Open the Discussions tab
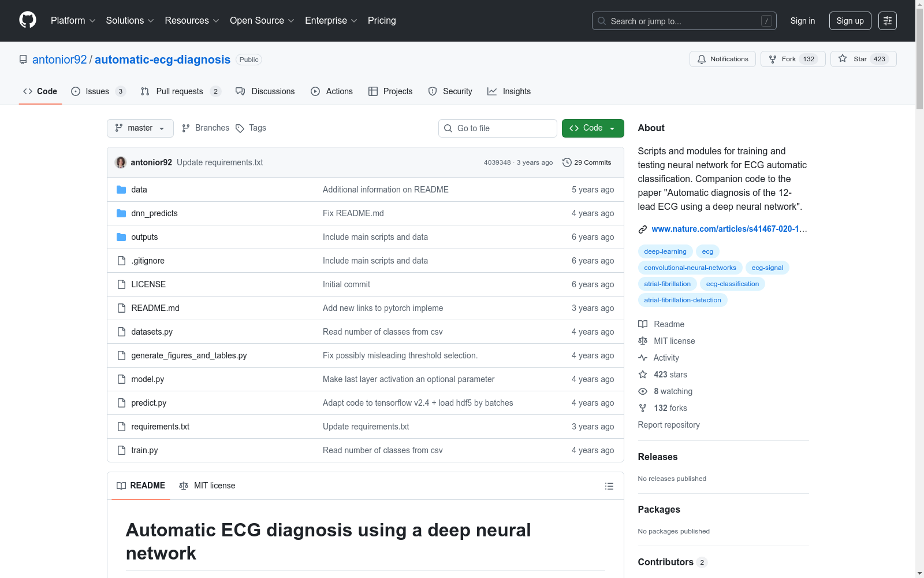 pos(265,91)
